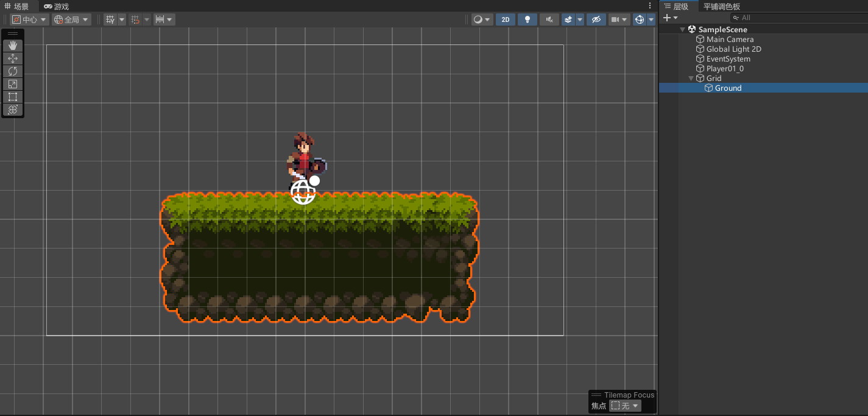Open gizmos dropdown arrow
868x416 pixels.
pyautogui.click(x=651, y=19)
